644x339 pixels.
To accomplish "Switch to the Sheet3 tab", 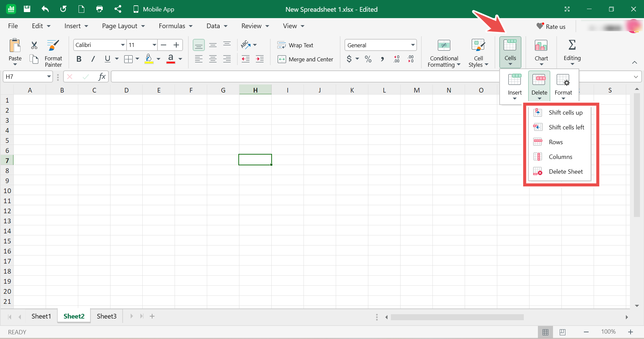I will click(x=106, y=316).
